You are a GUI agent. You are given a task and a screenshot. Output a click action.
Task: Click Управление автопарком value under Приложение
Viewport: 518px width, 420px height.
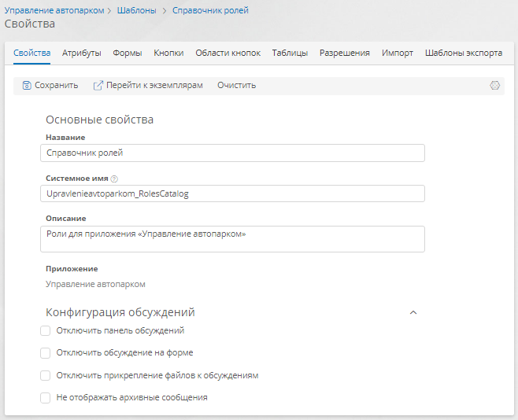tap(95, 285)
